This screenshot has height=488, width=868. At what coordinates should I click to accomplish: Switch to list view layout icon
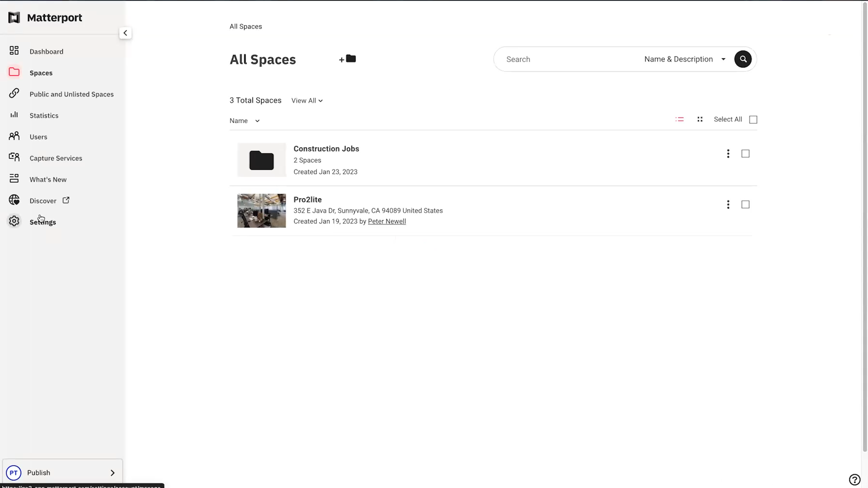coord(679,119)
